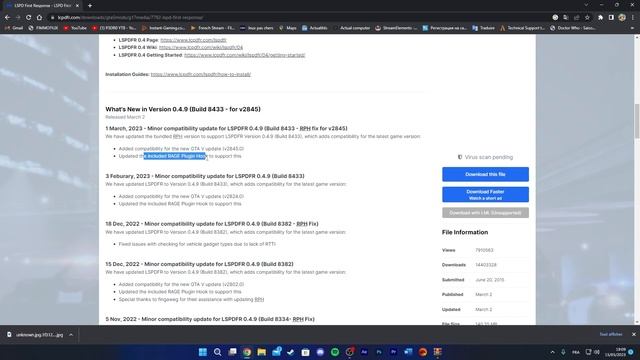This screenshot has height=360, width=640.
Task: Expand the bookmarks overflow chevron
Action: pos(632,28)
